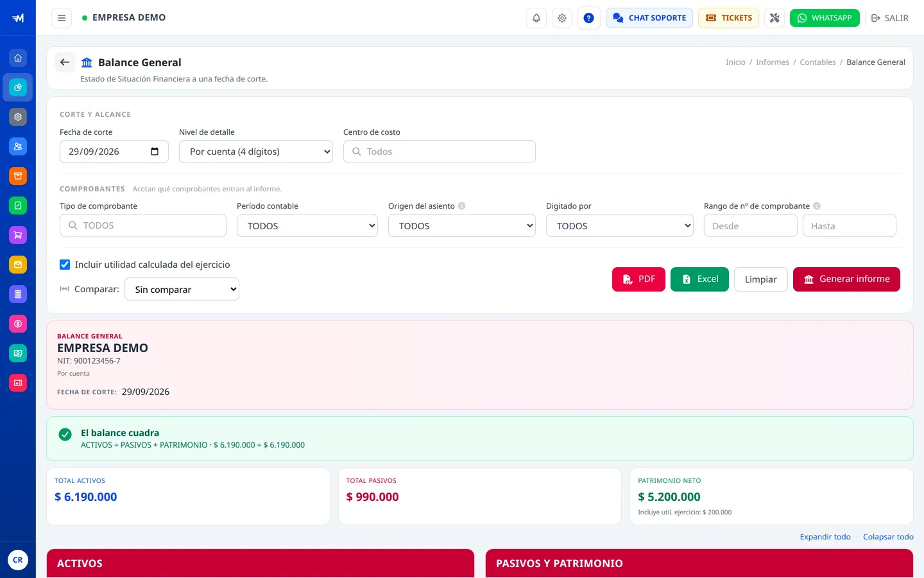Open the home icon in sidebar
924x578 pixels.
click(18, 58)
